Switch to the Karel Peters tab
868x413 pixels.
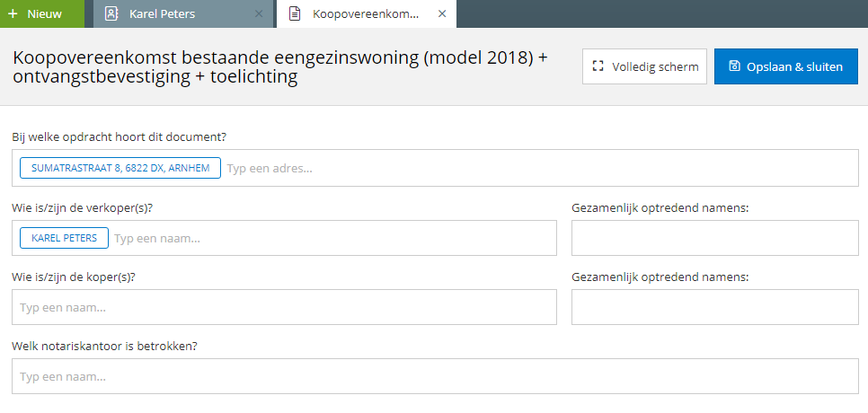coord(183,13)
